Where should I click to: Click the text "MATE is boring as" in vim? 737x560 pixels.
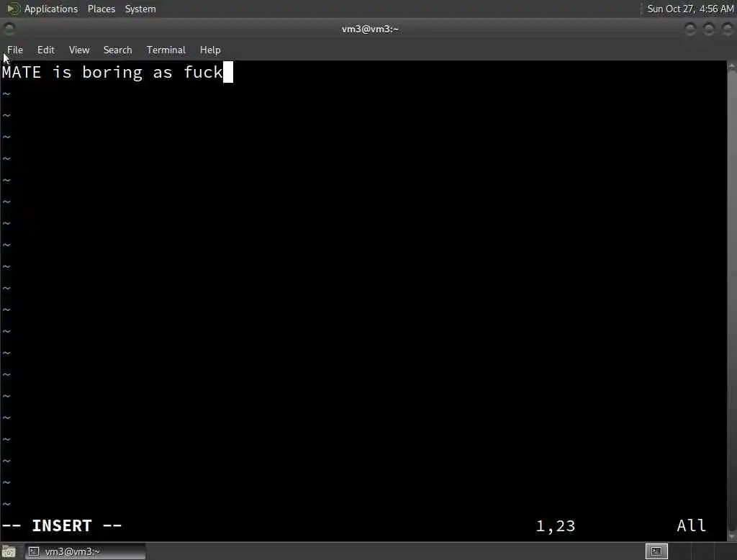click(x=87, y=73)
